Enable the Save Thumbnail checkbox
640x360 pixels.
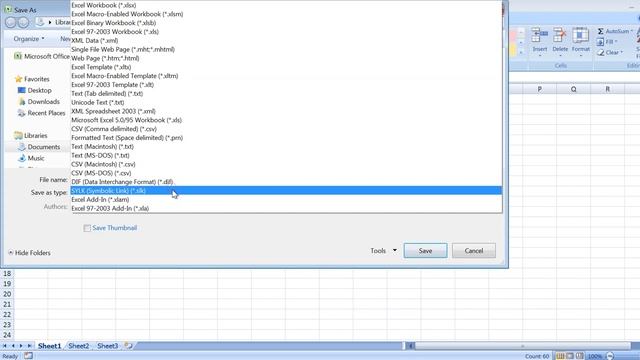click(x=87, y=228)
